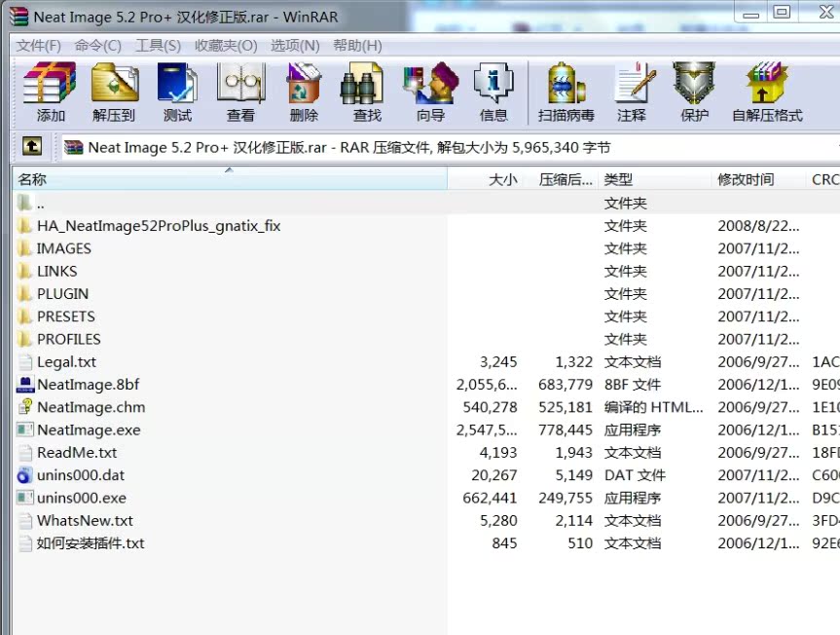Image resolution: width=840 pixels, height=635 pixels.
Task: Select the NeatImage.exe application icon
Action: tap(24, 430)
